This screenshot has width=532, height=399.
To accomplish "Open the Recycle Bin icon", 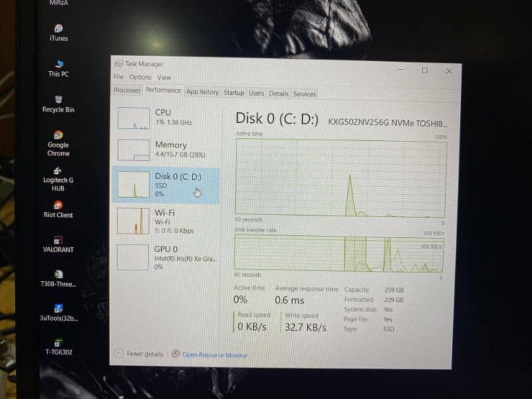I will tap(59, 100).
